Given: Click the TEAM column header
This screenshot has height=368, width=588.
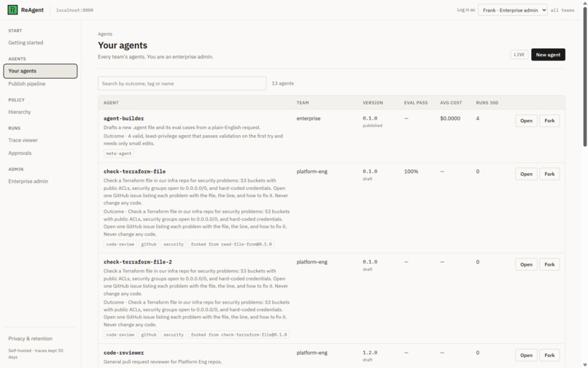Looking at the screenshot, I should click(x=303, y=102).
